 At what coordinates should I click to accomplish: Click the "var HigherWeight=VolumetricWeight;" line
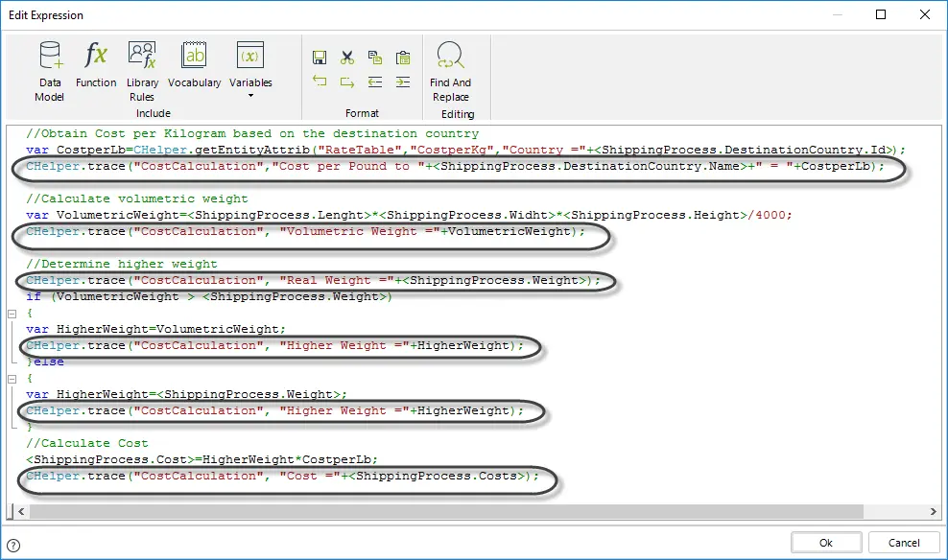click(x=155, y=329)
